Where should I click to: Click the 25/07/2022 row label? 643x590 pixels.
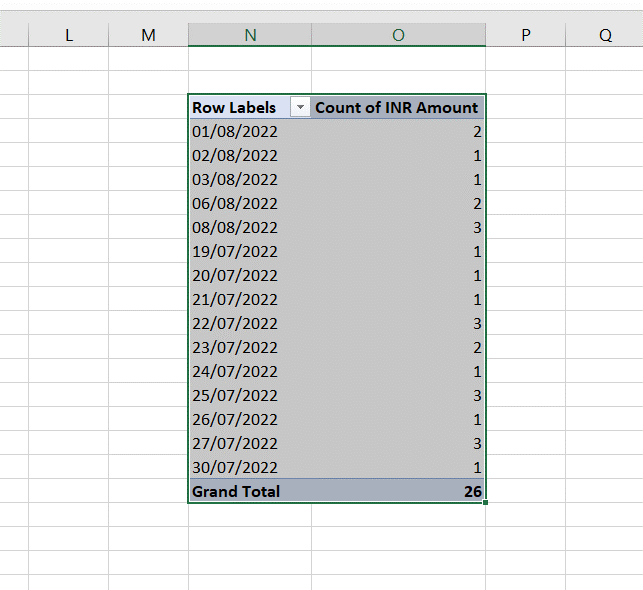tap(236, 396)
